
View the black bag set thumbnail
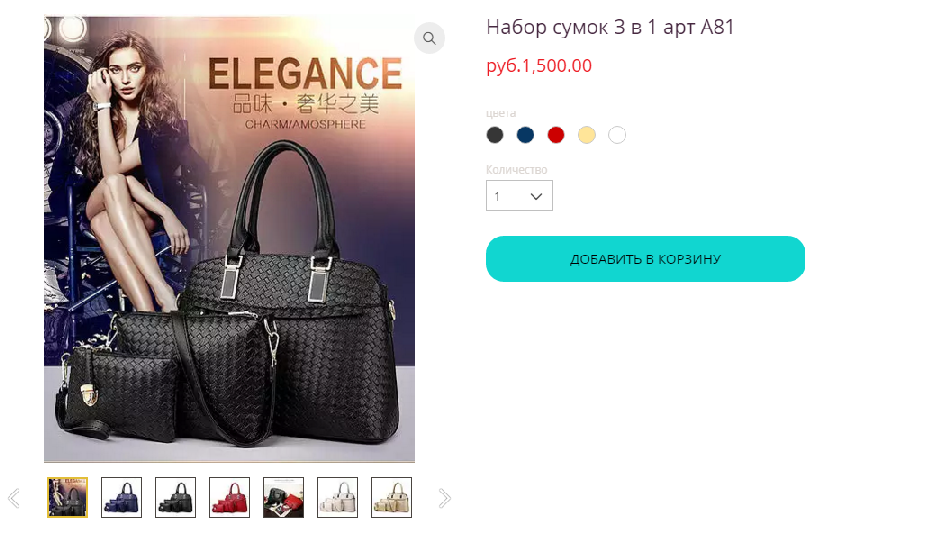(x=176, y=497)
